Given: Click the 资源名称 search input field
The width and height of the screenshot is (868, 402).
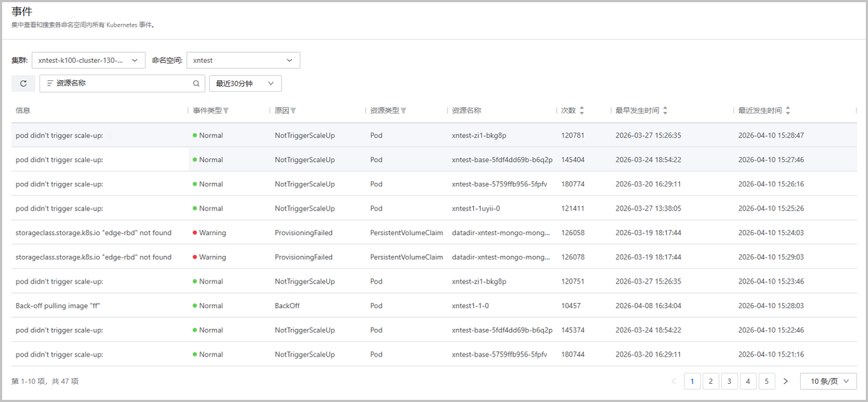Looking at the screenshot, I should pyautogui.click(x=119, y=84).
